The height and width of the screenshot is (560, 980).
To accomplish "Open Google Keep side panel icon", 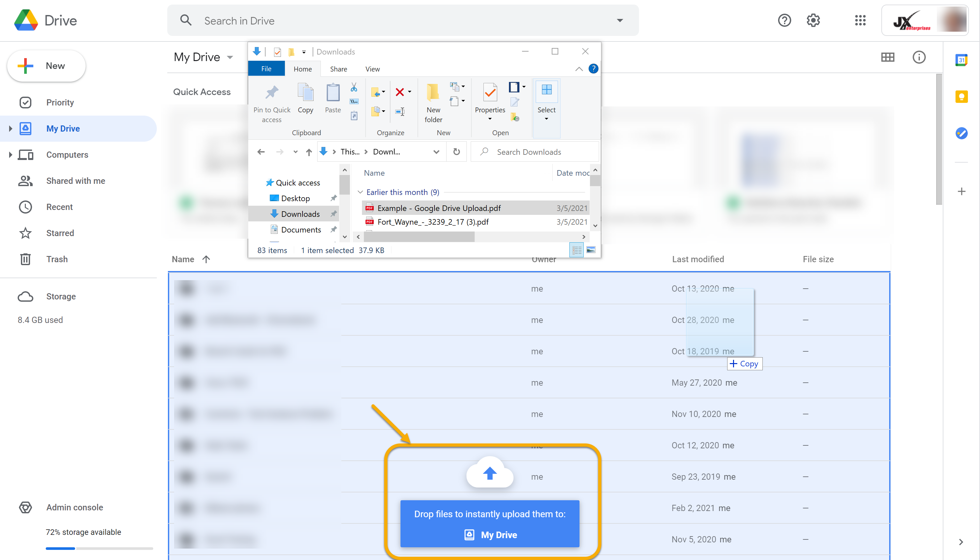I will click(961, 97).
